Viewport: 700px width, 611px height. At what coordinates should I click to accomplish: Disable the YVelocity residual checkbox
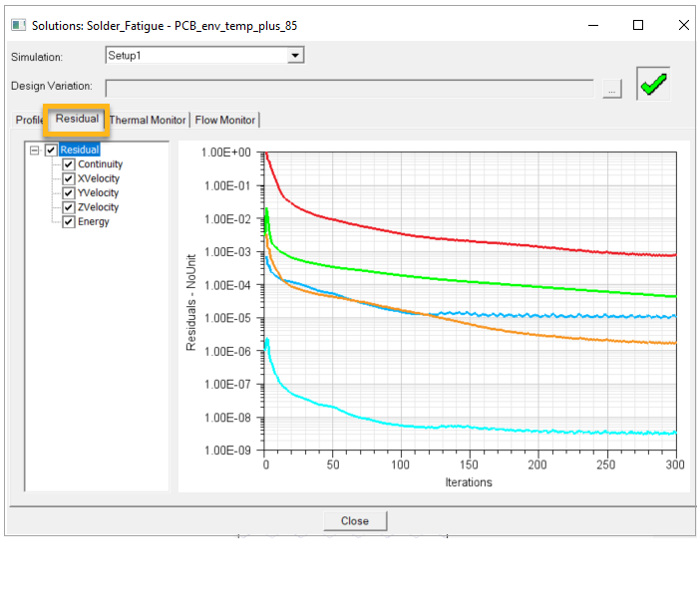point(69,193)
